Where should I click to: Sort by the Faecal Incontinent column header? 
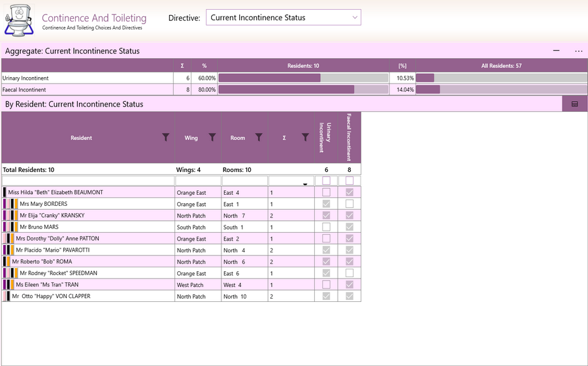(349, 137)
